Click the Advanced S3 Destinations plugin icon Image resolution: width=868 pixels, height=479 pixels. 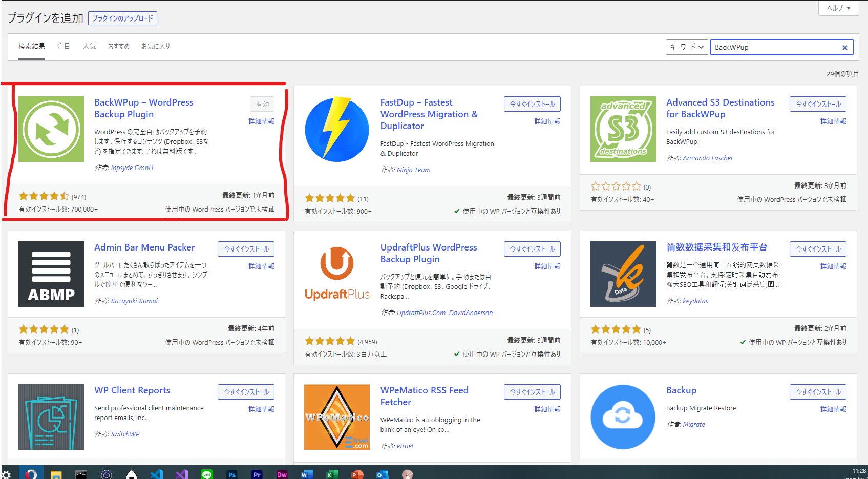pos(623,129)
